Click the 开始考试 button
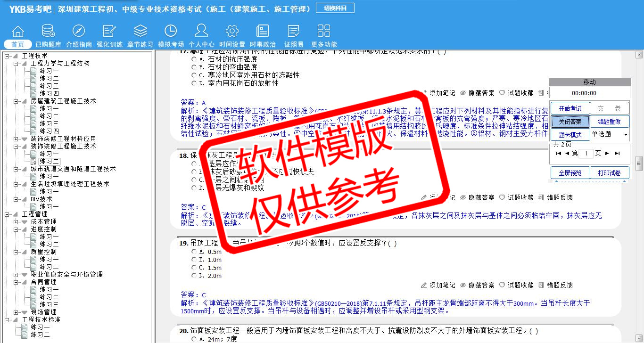This screenshot has width=644, height=343. (570, 108)
